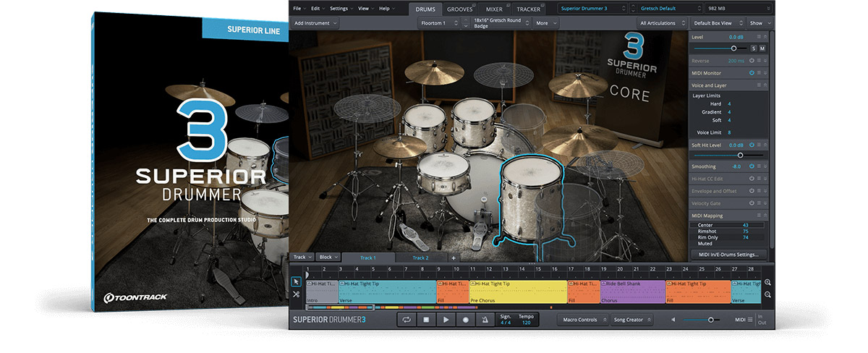Toggle loop playback button
Viewport: 868px width, 353px height.
pyautogui.click(x=407, y=320)
